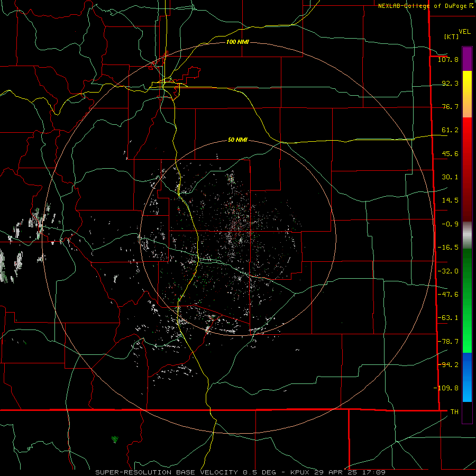Click the -63.1 legend value
476x476 pixels.
coord(448,318)
